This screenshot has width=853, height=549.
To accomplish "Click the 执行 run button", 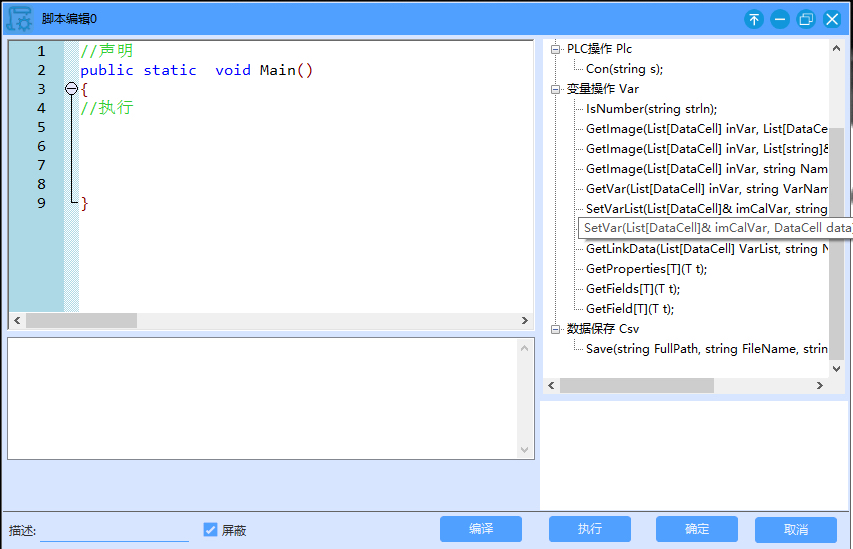I will (590, 529).
